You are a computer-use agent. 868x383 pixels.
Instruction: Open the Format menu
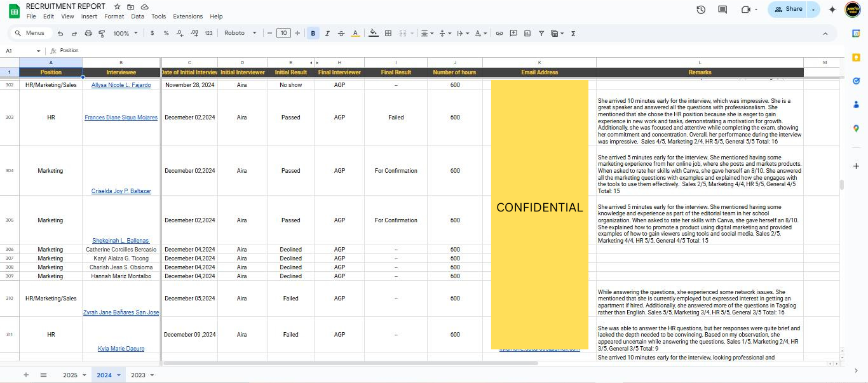click(114, 17)
